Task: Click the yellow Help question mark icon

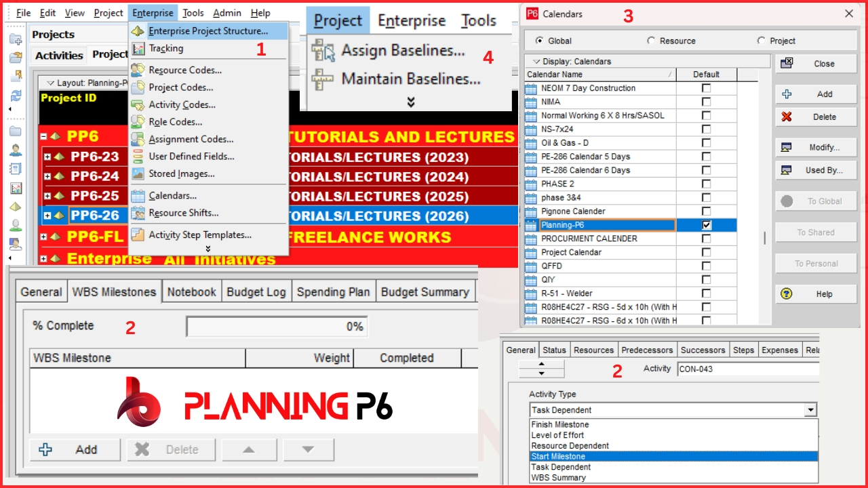Action: pos(787,294)
